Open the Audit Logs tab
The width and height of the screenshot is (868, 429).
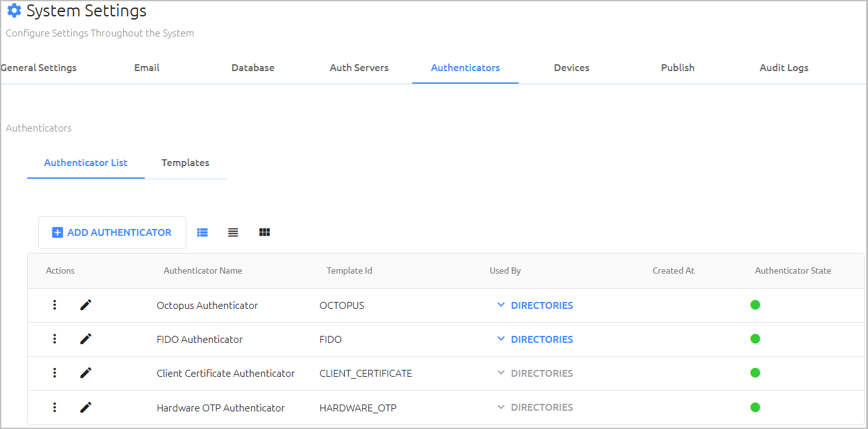784,68
